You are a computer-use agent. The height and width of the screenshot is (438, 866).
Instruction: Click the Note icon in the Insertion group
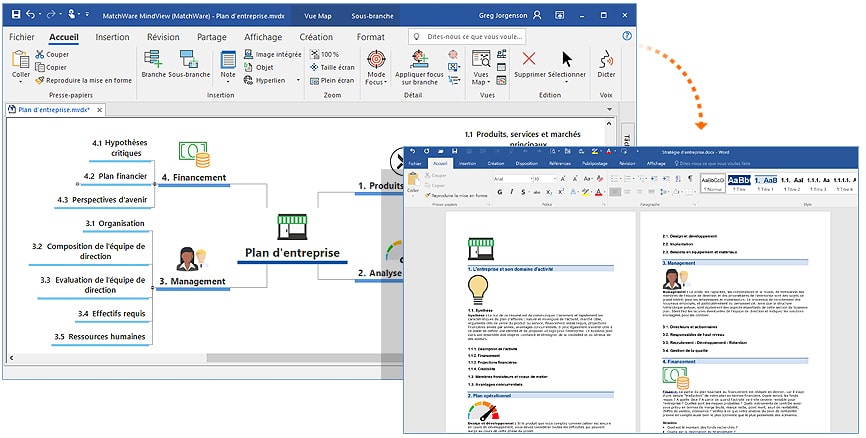pyautogui.click(x=228, y=60)
